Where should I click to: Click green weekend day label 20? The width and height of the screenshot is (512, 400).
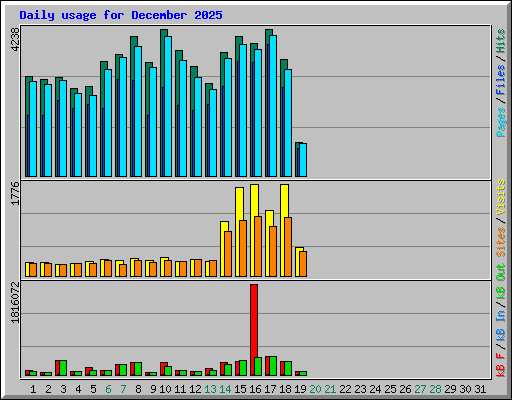315,389
